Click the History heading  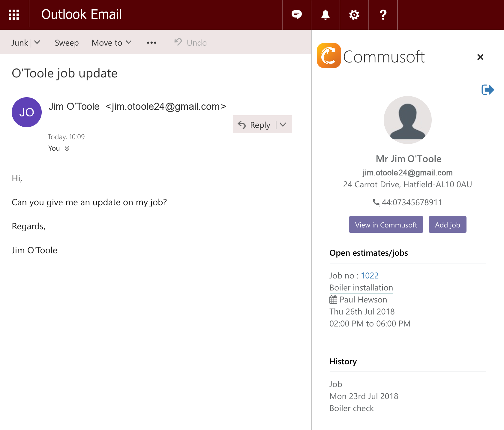343,362
